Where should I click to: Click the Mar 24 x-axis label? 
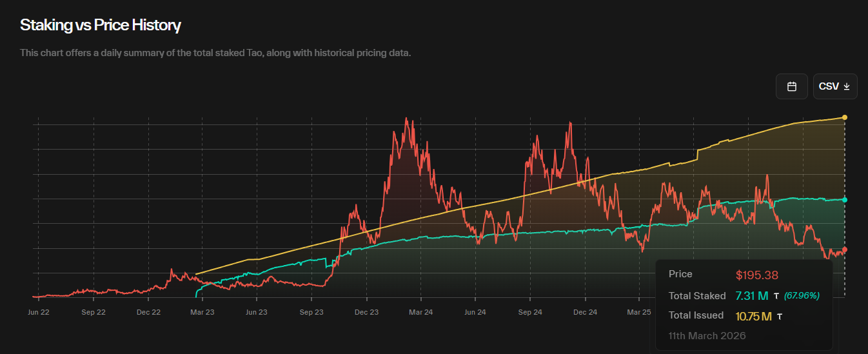pyautogui.click(x=420, y=312)
